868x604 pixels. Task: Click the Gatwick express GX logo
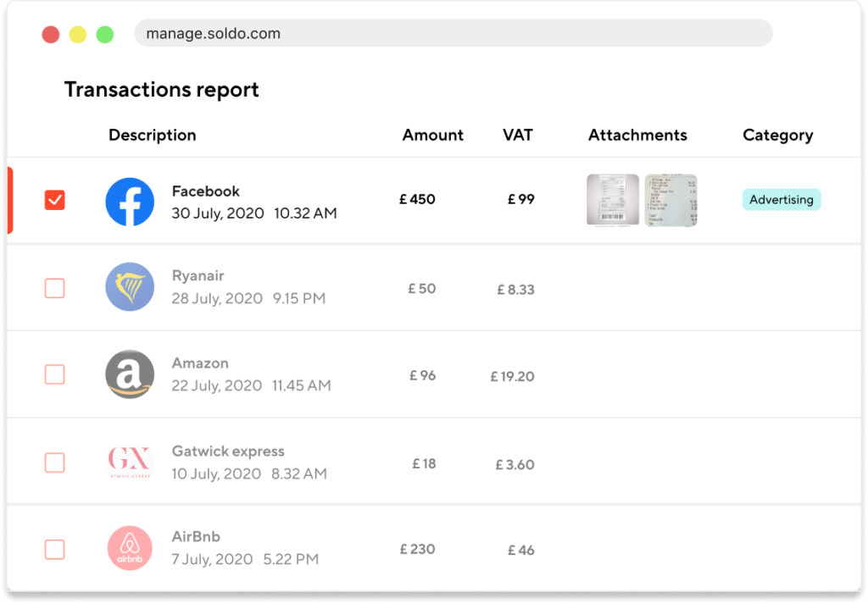point(130,462)
